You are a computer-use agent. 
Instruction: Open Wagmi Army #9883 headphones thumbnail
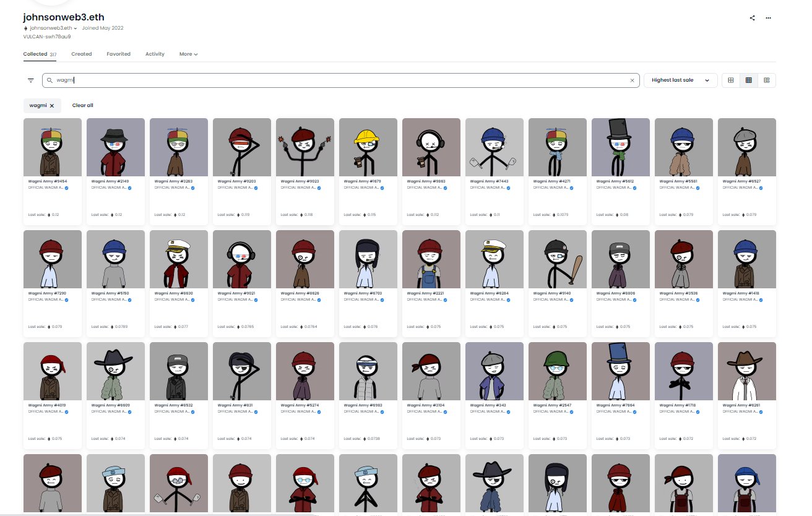click(x=431, y=147)
